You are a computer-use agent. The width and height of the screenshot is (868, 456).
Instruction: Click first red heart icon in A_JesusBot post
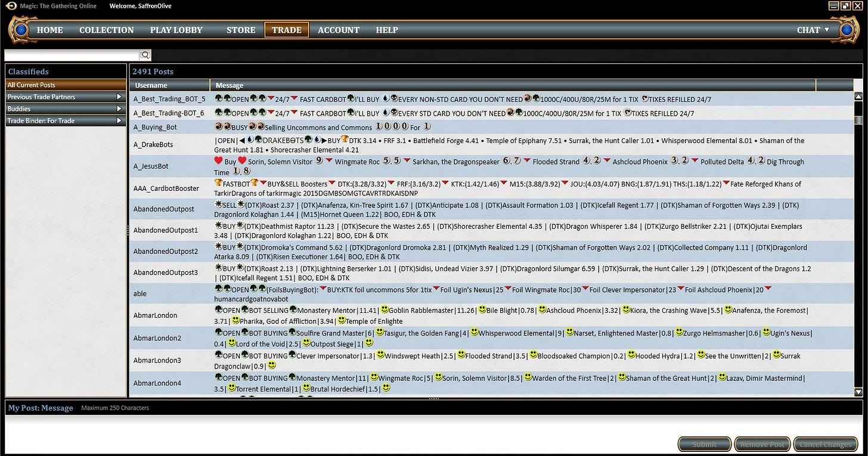[218, 161]
